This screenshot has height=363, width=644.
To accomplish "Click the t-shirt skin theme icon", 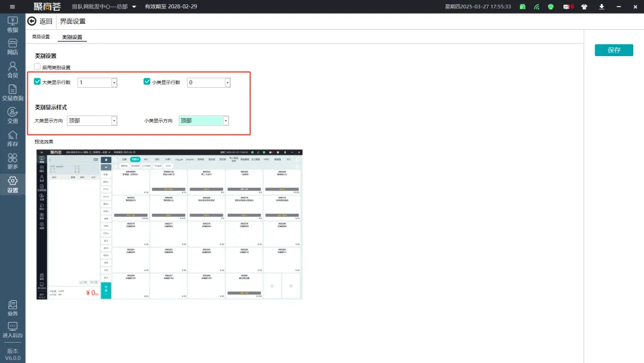I will pyautogui.click(x=585, y=7).
